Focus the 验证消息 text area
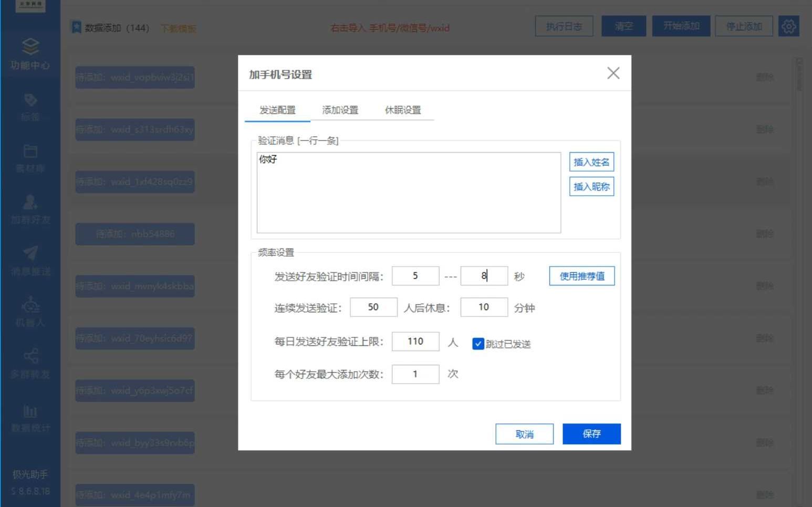 coord(409,193)
